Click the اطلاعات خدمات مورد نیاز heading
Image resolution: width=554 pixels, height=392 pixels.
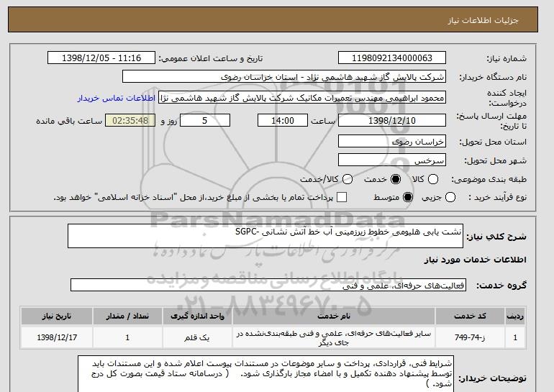[x=475, y=260]
